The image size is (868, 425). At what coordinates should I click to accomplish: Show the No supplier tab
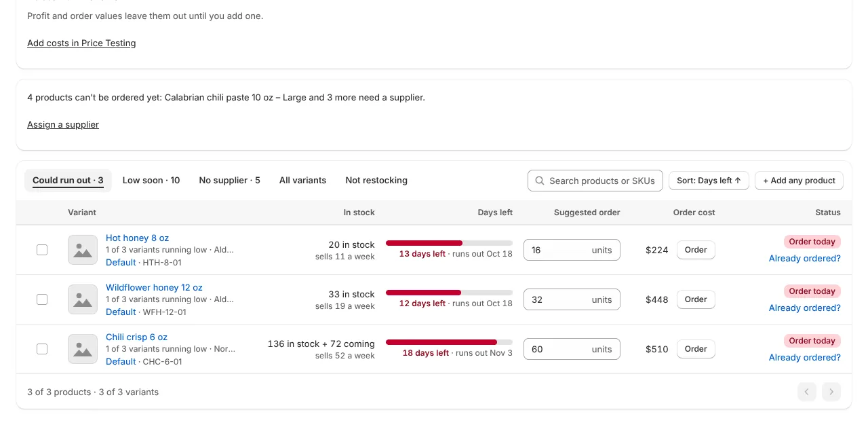[229, 181]
